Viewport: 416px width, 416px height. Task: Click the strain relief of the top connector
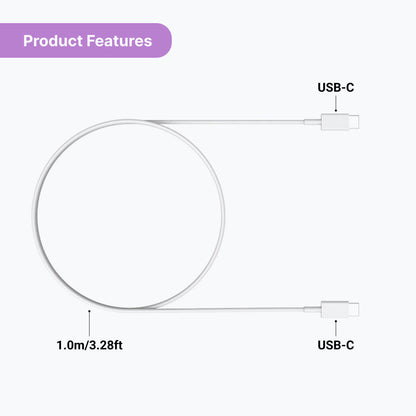pos(312,122)
